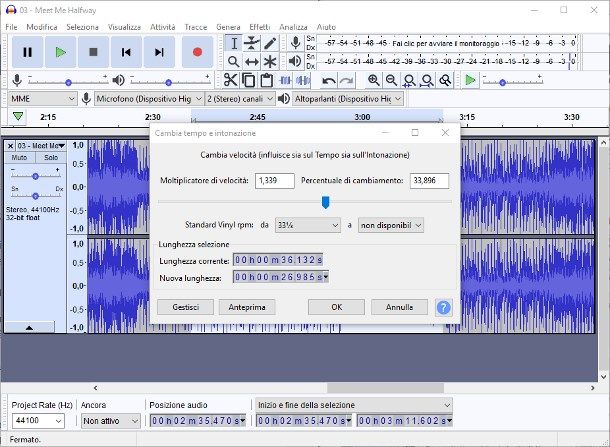Screen dimensions: 610x447
Task: Click the Trim audio icon
Action: (285, 81)
